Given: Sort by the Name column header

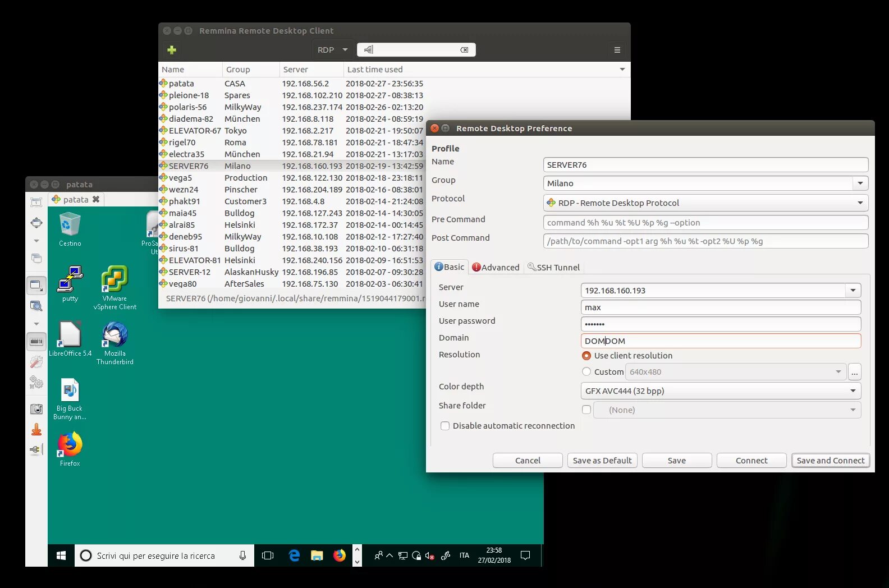Looking at the screenshot, I should 190,70.
